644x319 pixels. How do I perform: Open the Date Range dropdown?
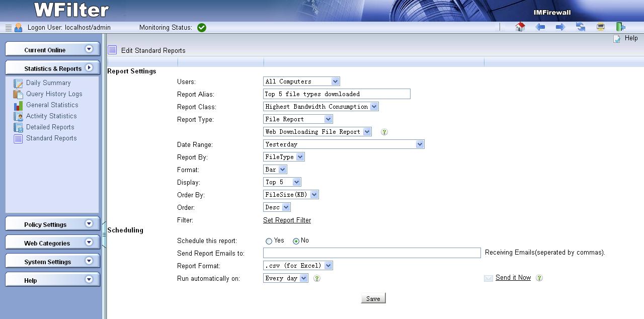tap(344, 144)
